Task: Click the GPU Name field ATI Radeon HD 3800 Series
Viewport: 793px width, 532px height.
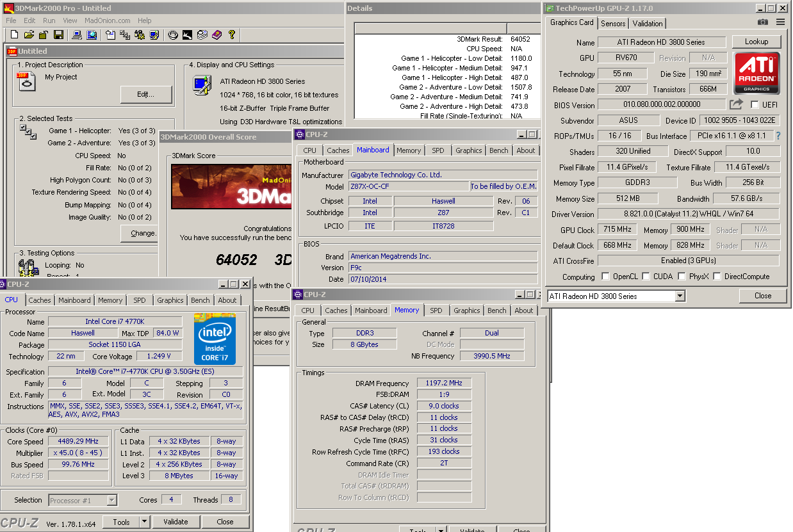Action: point(662,42)
